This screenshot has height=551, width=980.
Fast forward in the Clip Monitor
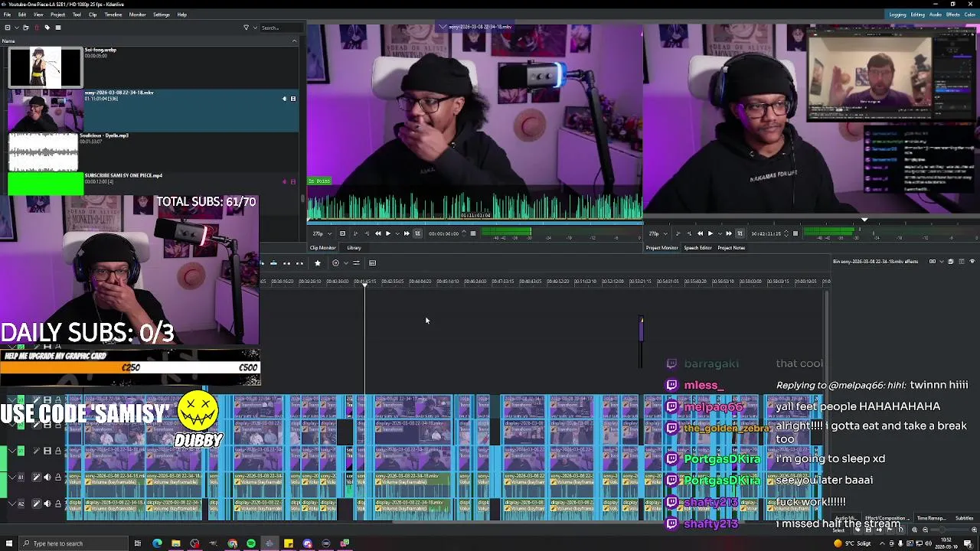406,233
